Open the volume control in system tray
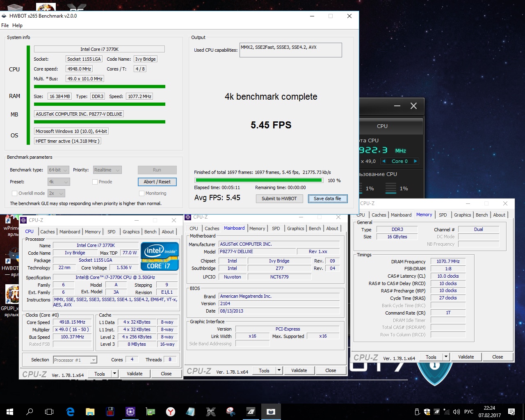The height and width of the screenshot is (420, 525). pos(457,412)
